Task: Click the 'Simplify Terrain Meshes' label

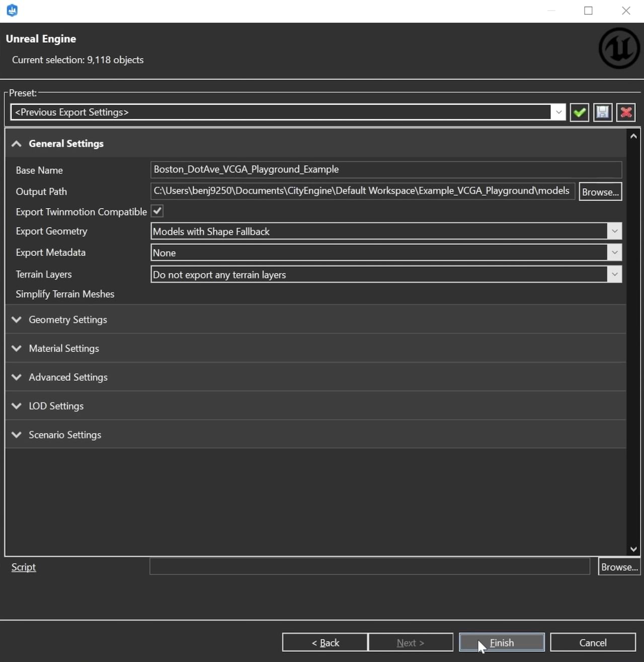Action: 65,294
